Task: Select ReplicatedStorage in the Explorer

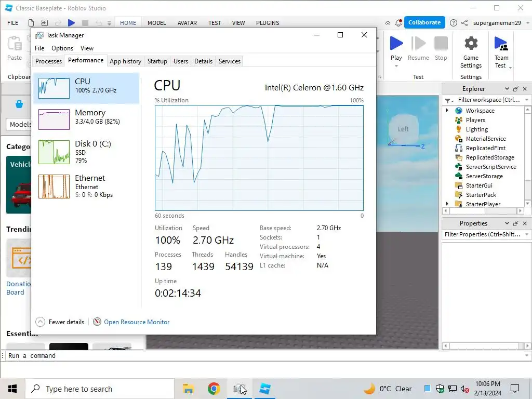Action: [x=489, y=157]
